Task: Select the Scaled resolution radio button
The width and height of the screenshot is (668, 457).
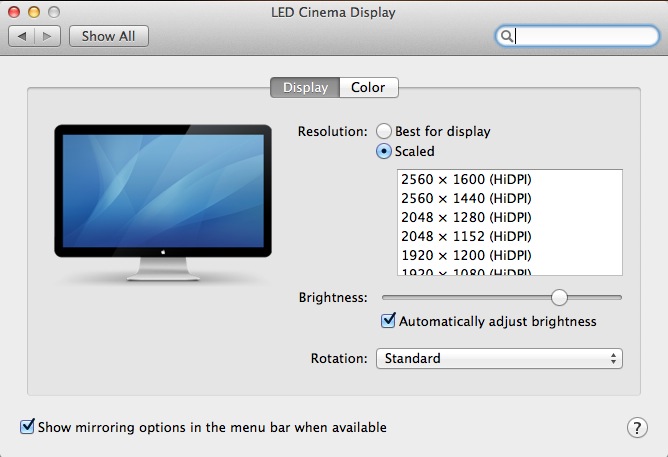Action: (x=383, y=151)
